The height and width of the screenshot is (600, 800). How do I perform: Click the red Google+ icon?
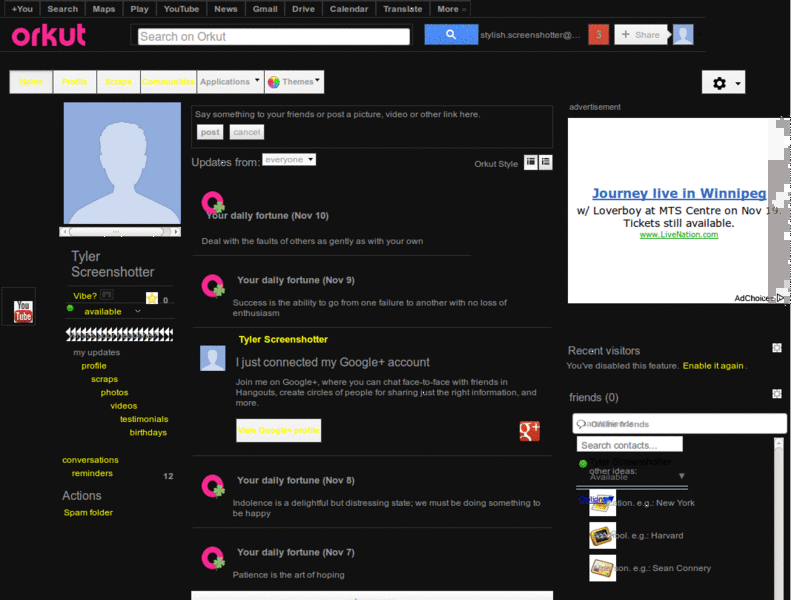[x=530, y=431]
